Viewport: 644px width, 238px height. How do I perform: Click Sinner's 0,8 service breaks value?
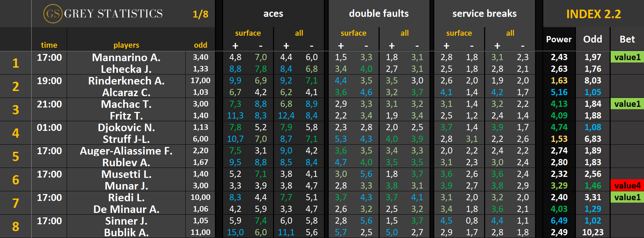coord(472,220)
